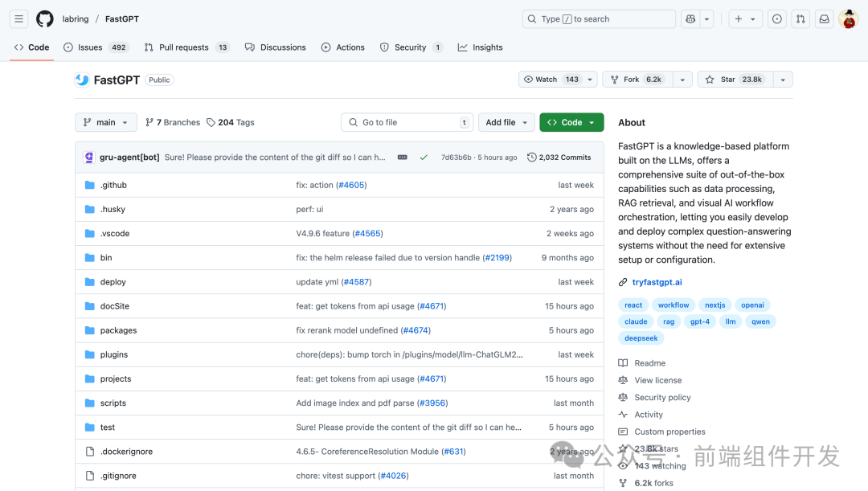
Task: Click the forks icon next to 6.2k forks
Action: click(623, 483)
